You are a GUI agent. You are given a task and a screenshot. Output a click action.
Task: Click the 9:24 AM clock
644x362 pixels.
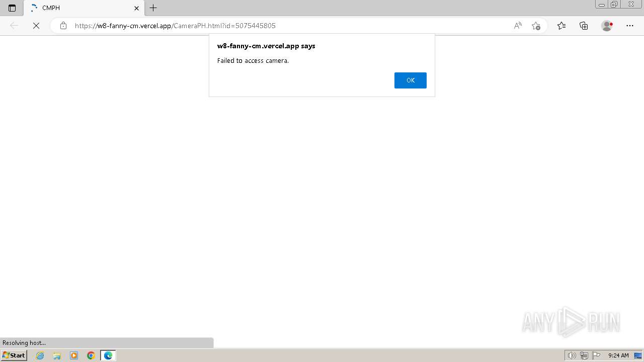(618, 355)
